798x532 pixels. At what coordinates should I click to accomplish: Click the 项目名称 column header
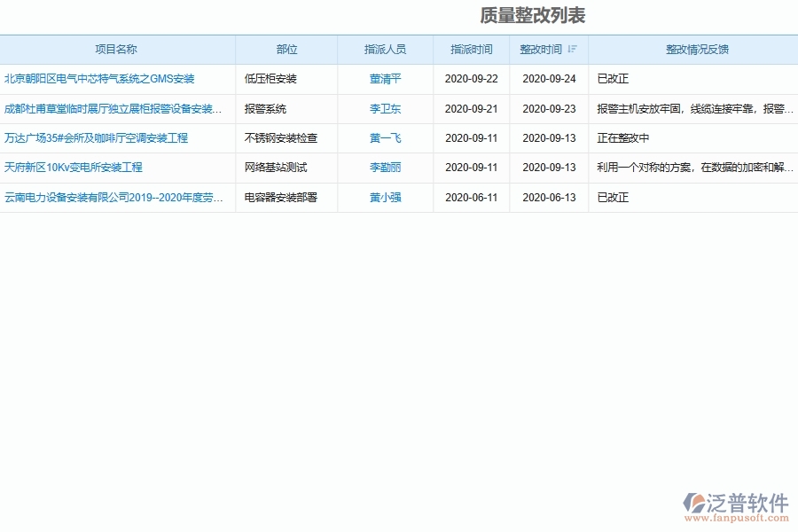click(118, 50)
